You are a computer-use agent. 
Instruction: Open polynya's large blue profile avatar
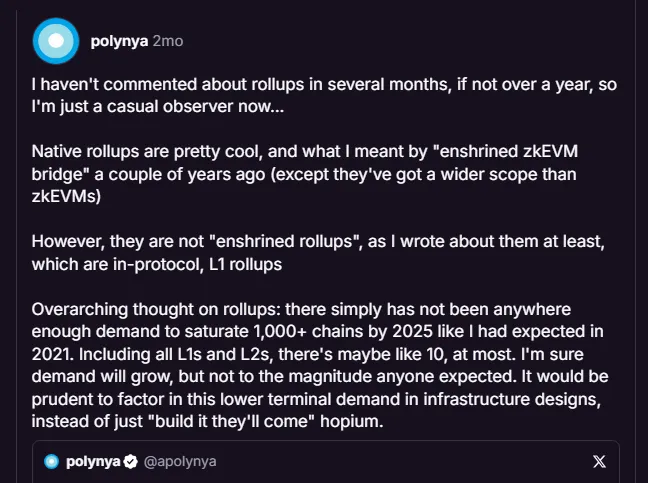56,41
